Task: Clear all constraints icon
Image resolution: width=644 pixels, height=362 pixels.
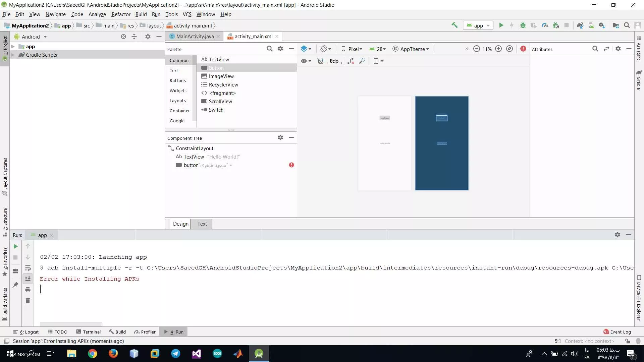Action: coord(351,61)
